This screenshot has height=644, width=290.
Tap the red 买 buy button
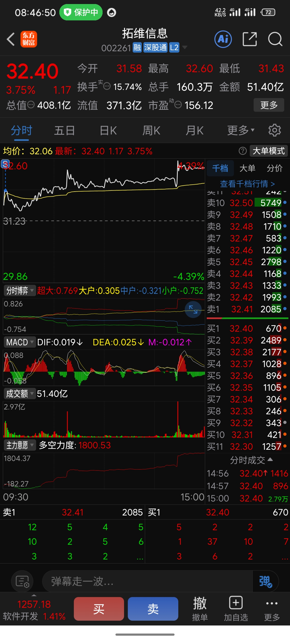point(99,609)
